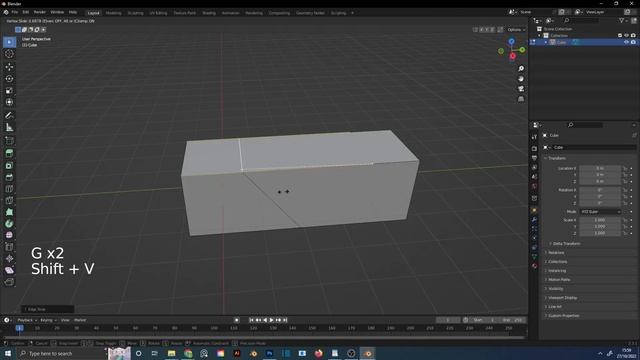Open the viewport Options dropdown

(516, 30)
